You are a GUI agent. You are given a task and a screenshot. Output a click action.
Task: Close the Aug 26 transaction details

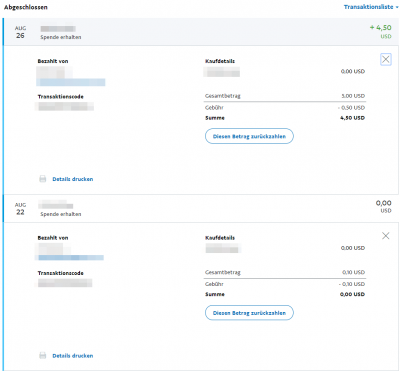[x=386, y=59]
